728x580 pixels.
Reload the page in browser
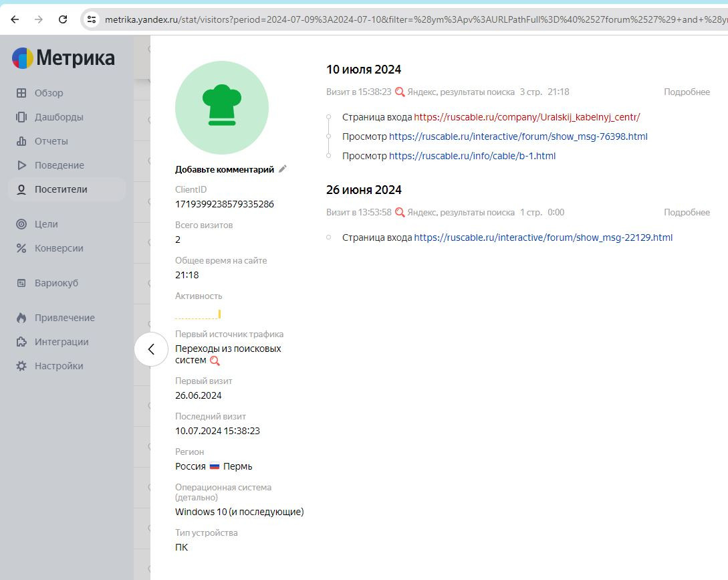pos(63,19)
